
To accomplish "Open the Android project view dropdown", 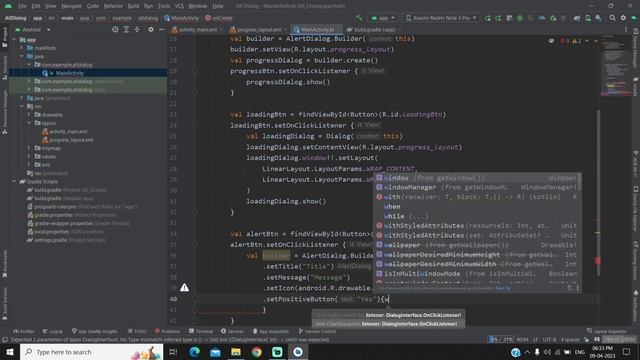I will tap(32, 30).
